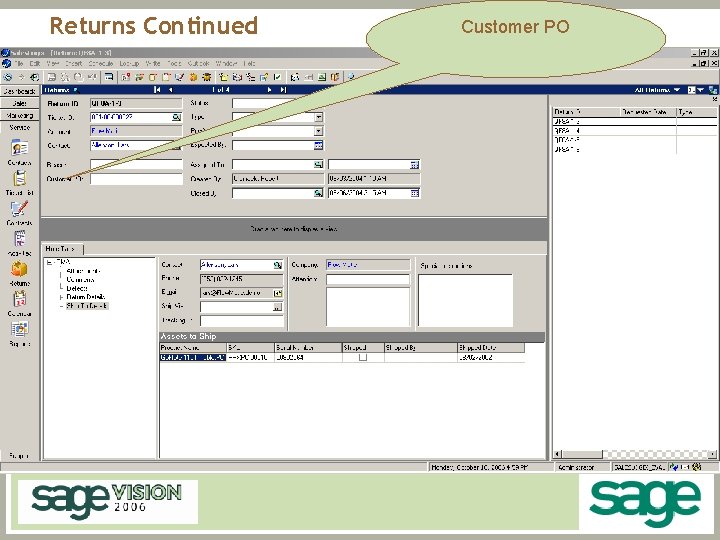Switch to the Marketing navigation bar

pos(20,116)
